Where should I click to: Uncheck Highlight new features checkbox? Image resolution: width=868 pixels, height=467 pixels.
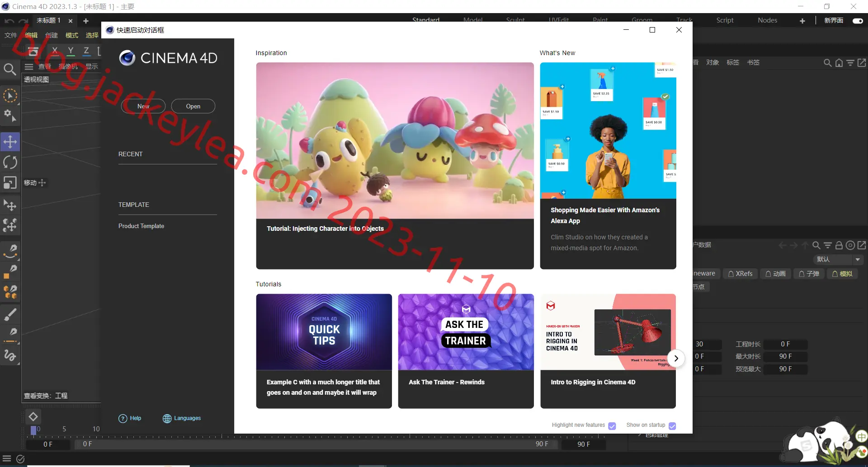[x=612, y=426]
